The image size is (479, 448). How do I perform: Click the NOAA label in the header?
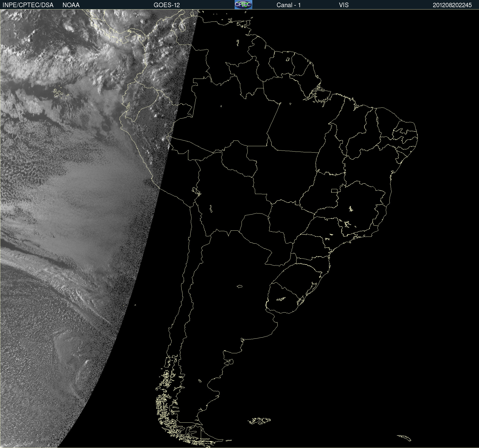point(71,5)
